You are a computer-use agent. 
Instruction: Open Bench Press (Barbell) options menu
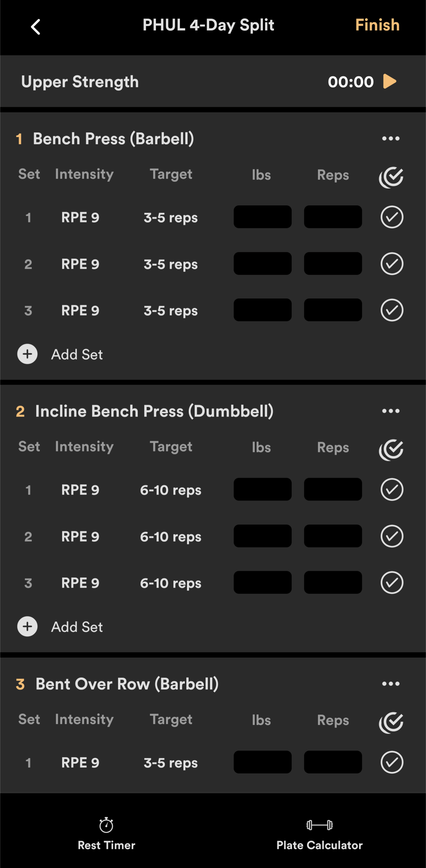click(x=391, y=138)
